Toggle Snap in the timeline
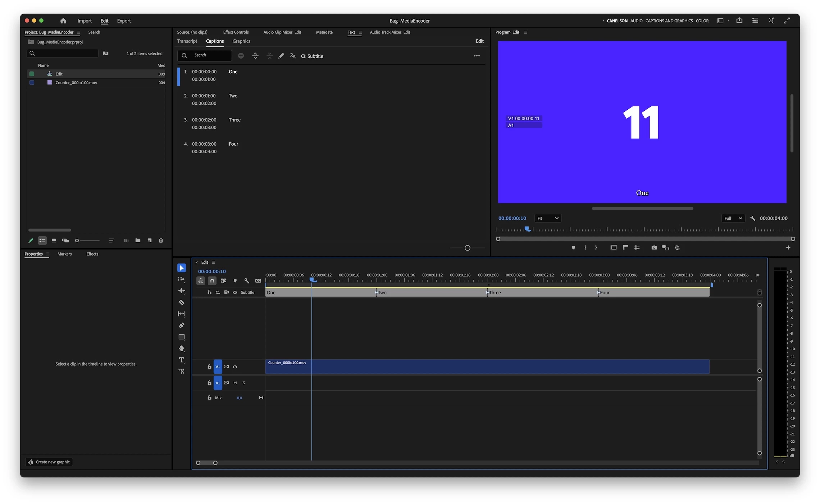The height and width of the screenshot is (504, 820). [x=212, y=281]
